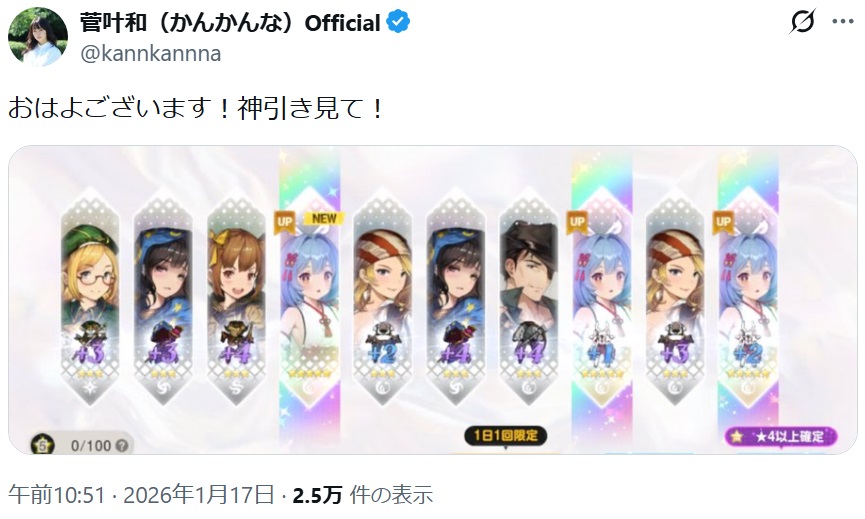This screenshot has width=865, height=519.
Task: Open the profile avatar photo
Action: click(38, 37)
